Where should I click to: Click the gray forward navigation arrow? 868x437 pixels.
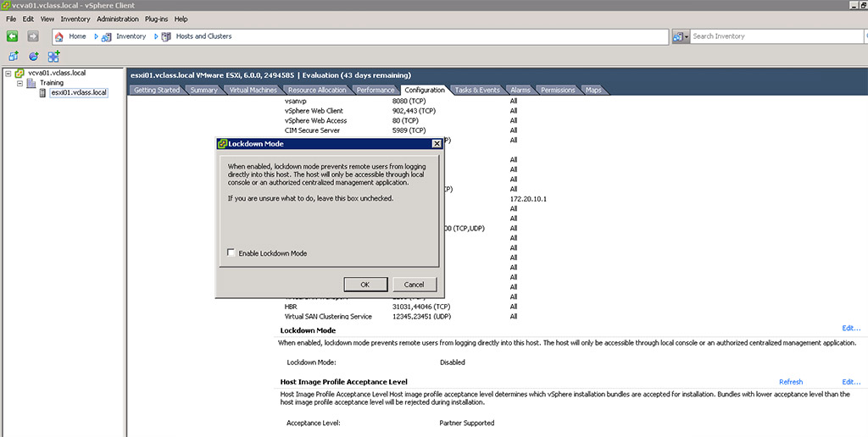33,36
